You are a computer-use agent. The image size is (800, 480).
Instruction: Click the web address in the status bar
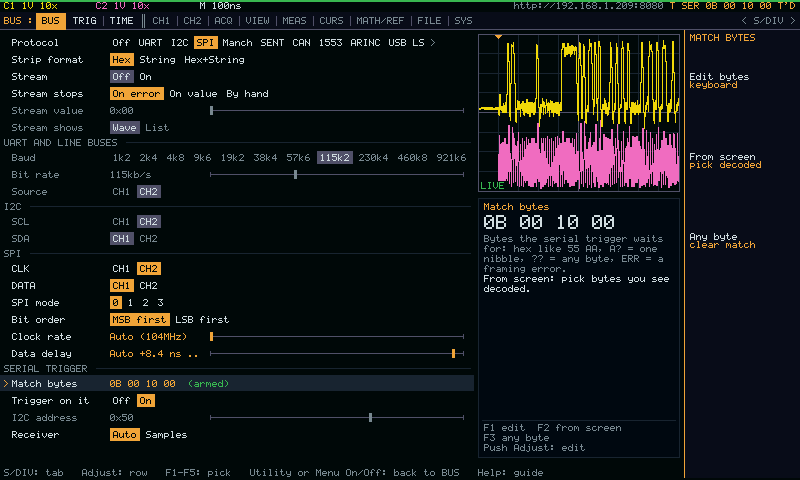tap(588, 6)
